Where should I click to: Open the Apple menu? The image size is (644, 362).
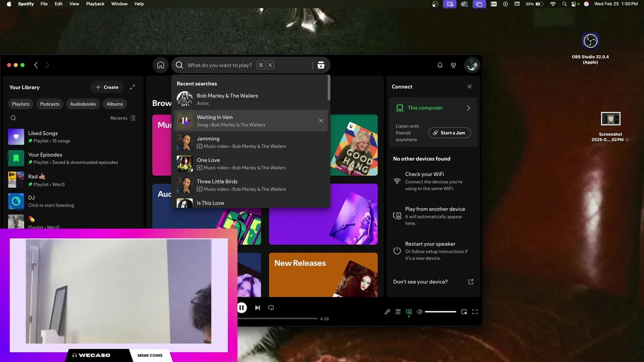8,4
